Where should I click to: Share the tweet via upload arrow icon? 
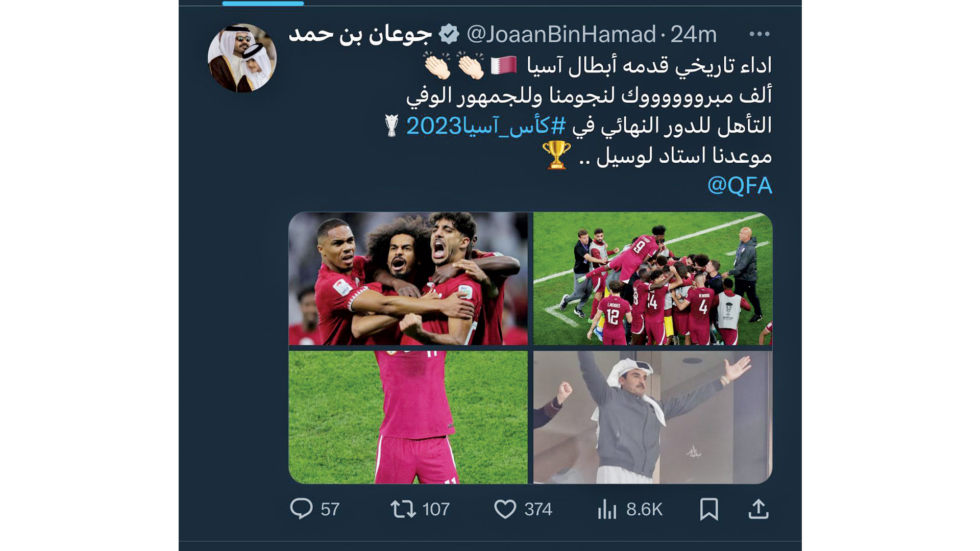pyautogui.click(x=758, y=509)
